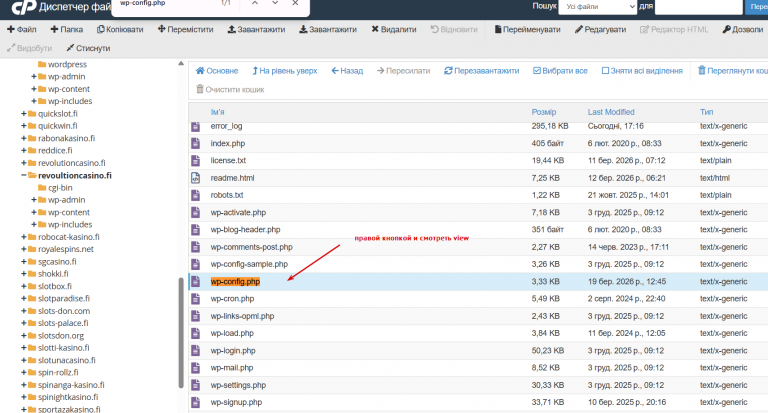Image resolution: width=768 pixels, height=413 pixels.
Task: Click the folder tree vertical scrollbar
Action: (181, 333)
